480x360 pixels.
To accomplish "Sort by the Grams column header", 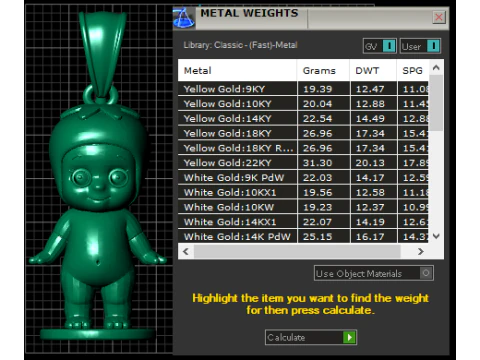I will pyautogui.click(x=323, y=70).
